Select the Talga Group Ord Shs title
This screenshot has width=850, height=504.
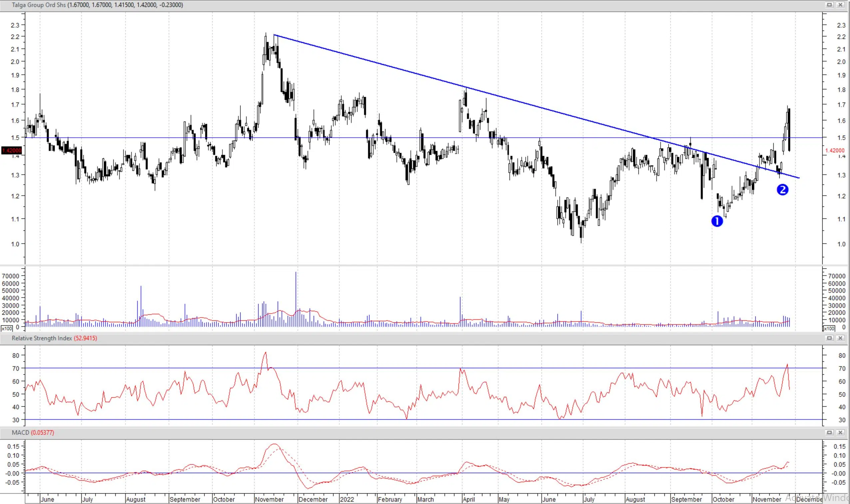(39, 5)
